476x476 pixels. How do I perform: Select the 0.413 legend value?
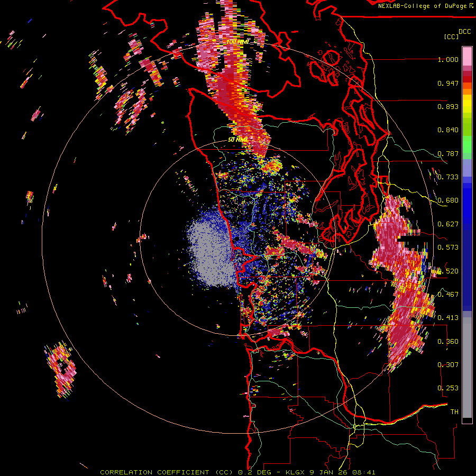tap(448, 318)
